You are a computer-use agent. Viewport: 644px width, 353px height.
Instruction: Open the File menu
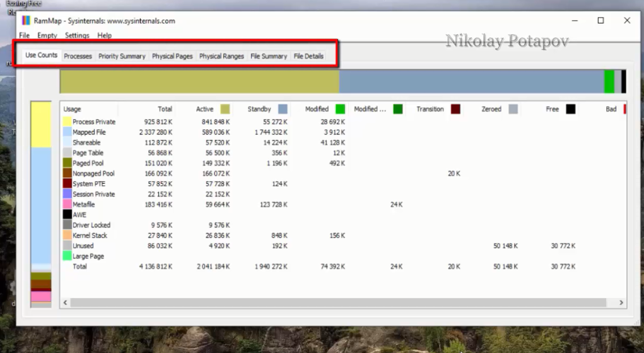(x=24, y=35)
